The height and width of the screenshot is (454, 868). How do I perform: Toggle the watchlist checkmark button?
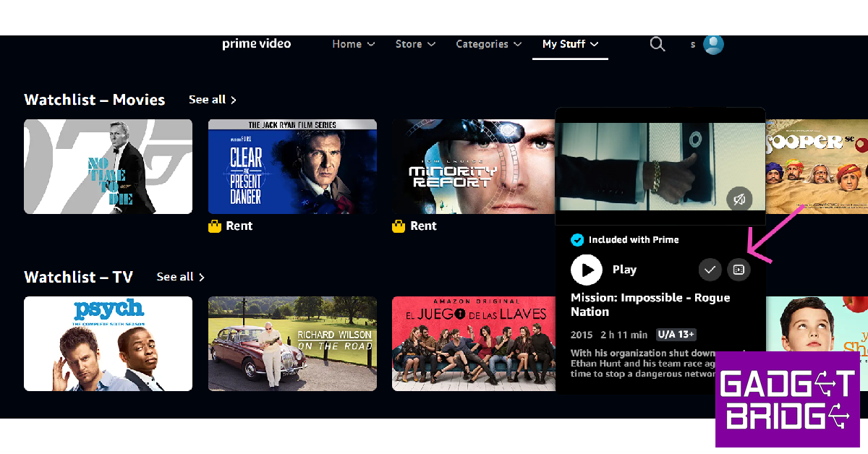pos(710,270)
